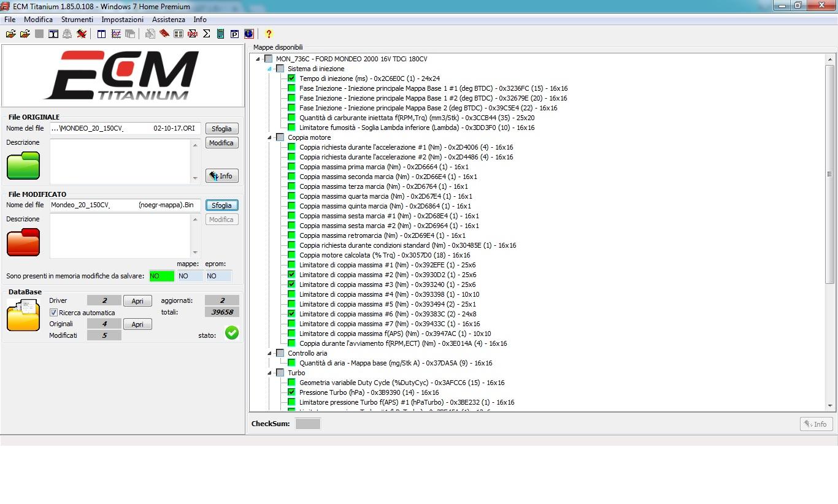Toggle Limitatore di coppia massima #3 checkbox
This screenshot has height=504, width=838.
click(291, 284)
